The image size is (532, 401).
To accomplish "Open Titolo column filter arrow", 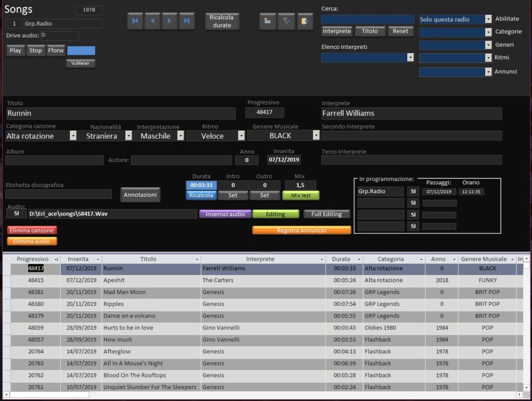I will pyautogui.click(x=197, y=259).
